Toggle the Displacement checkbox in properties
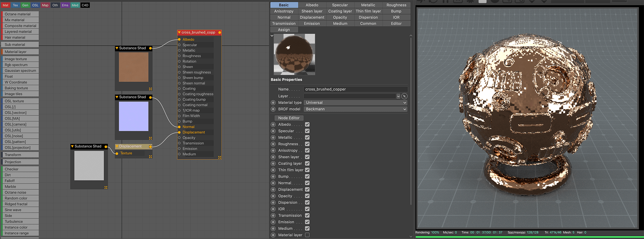Screen dimensions: 644x239 click(x=307, y=189)
